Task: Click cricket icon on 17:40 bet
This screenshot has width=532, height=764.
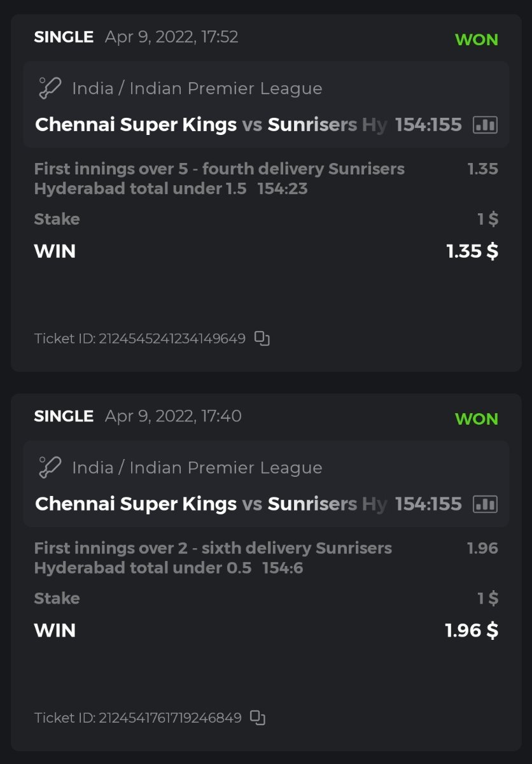Action: [50, 467]
